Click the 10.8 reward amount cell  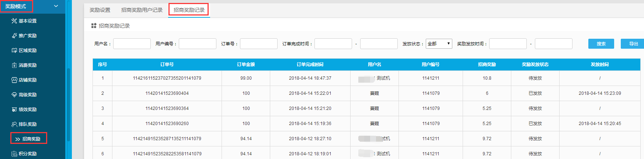click(x=487, y=78)
